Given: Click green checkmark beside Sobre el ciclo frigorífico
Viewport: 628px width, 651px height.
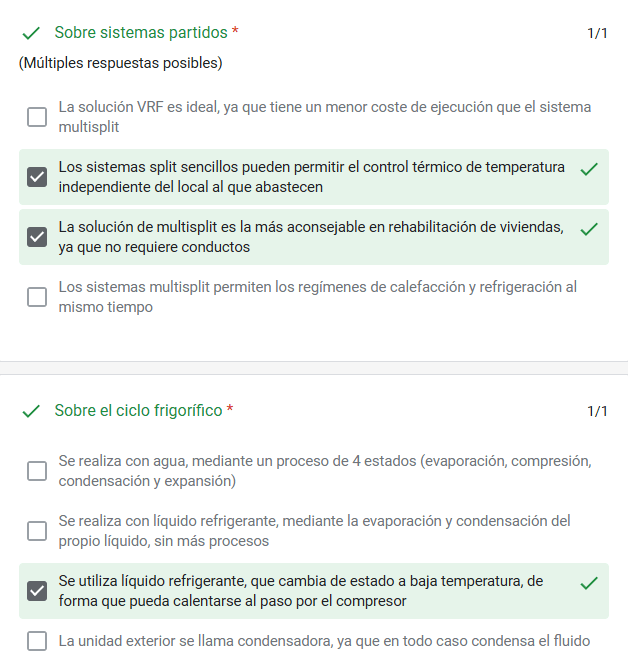Looking at the screenshot, I should pos(31,411).
